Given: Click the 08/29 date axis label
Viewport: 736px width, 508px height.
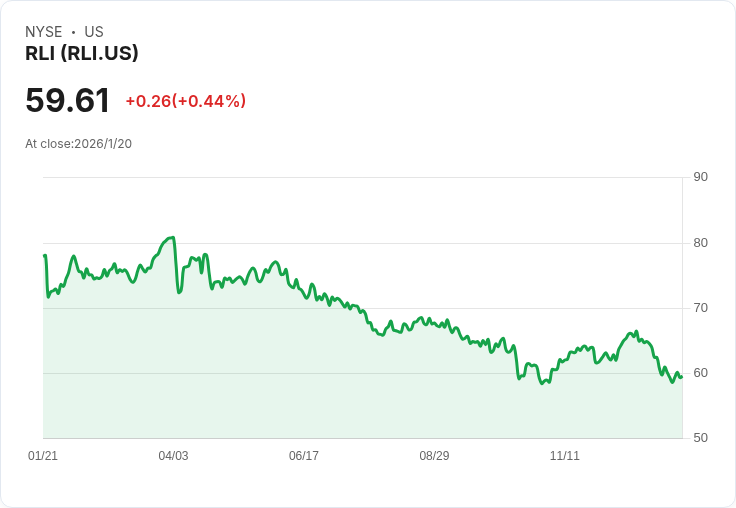Looking at the screenshot, I should coord(434,456).
